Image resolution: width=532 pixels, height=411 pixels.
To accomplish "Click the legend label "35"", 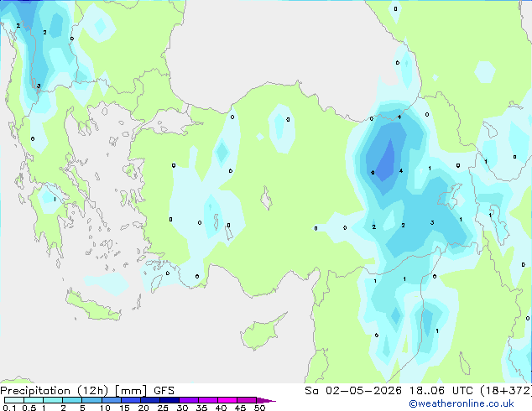I will click(x=201, y=408).
